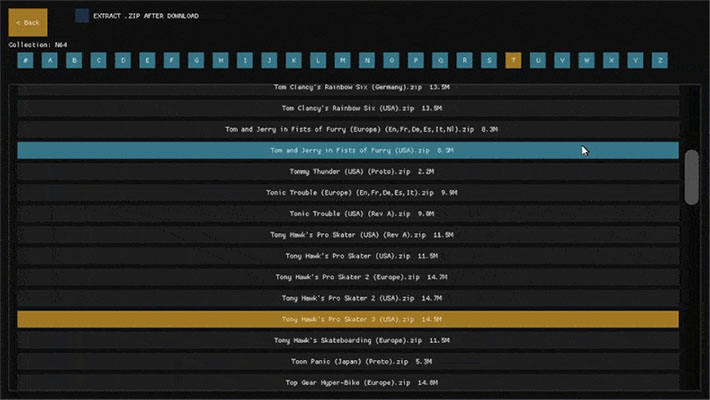
Task: Jump to letter W games
Action: point(587,60)
